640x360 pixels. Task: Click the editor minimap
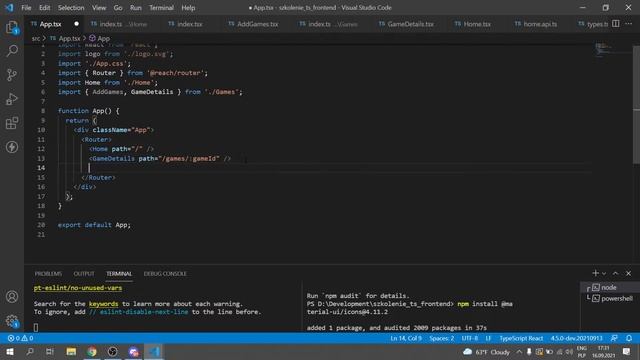click(612, 51)
